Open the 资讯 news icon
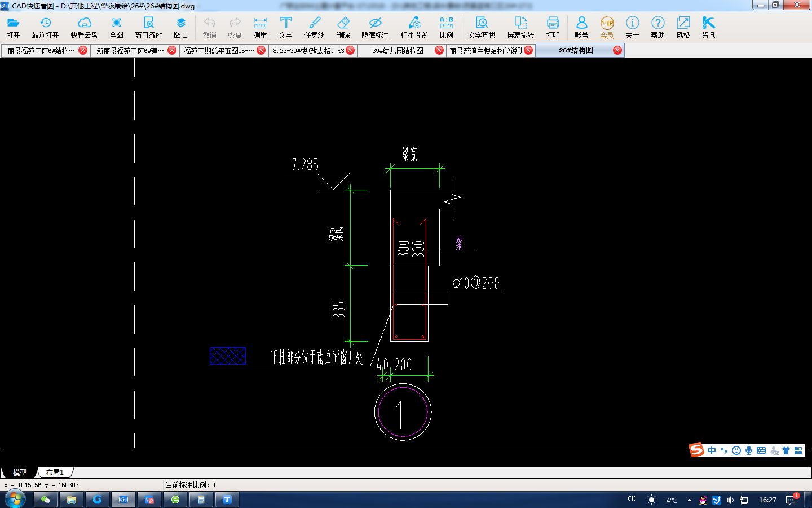812x508 pixels. (708, 27)
